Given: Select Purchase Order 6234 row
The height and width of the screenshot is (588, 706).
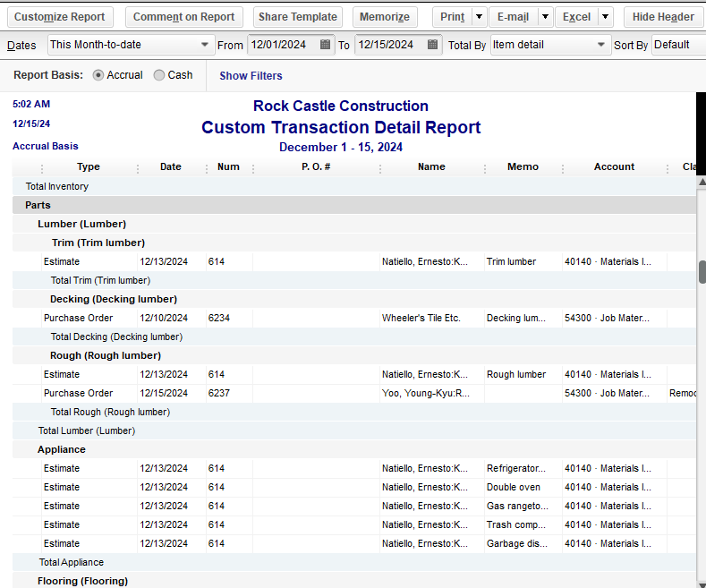Looking at the screenshot, I should (x=79, y=318).
